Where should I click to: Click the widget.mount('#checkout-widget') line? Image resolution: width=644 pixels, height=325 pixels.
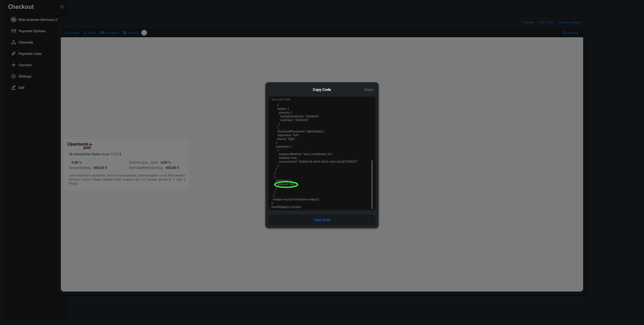296,199
